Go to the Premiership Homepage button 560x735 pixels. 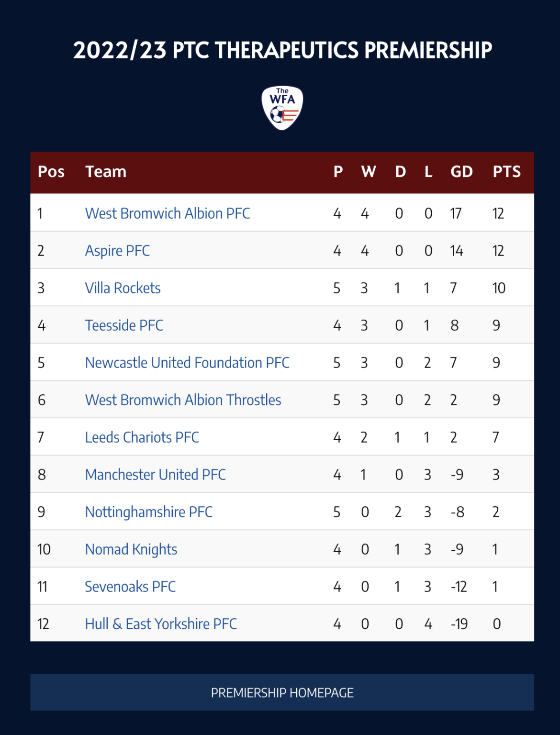[x=282, y=692]
